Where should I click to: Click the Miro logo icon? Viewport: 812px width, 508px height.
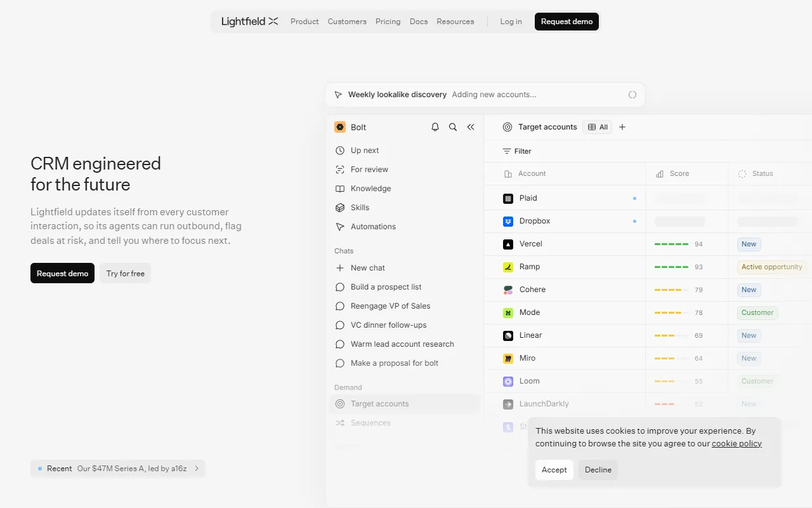pyautogui.click(x=508, y=358)
